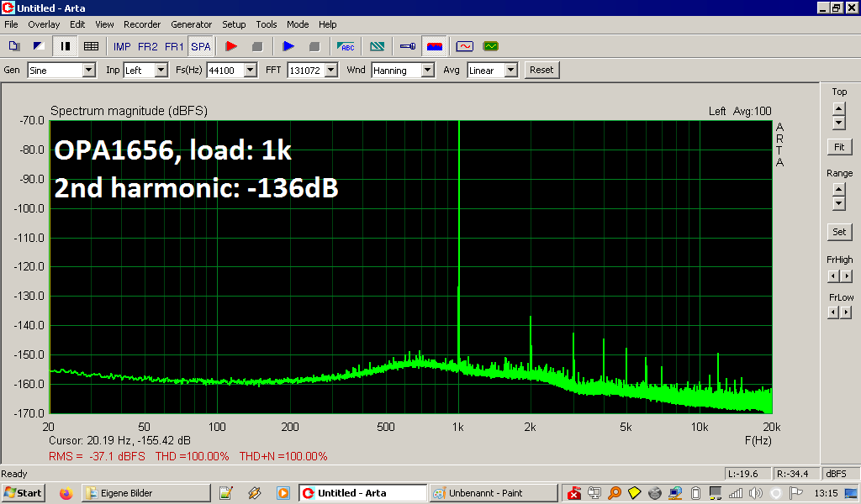Click the Range down arrow

click(x=839, y=203)
